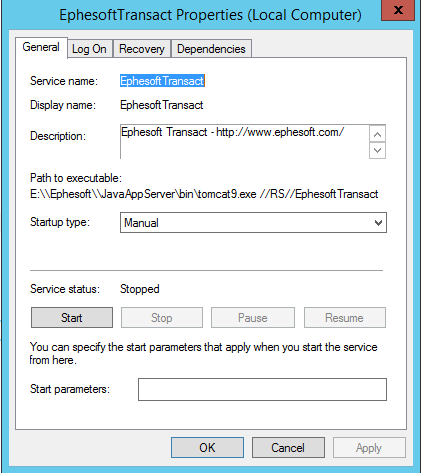423x473 pixels.
Task: Click the Description scroll down arrow
Action: 377,150
